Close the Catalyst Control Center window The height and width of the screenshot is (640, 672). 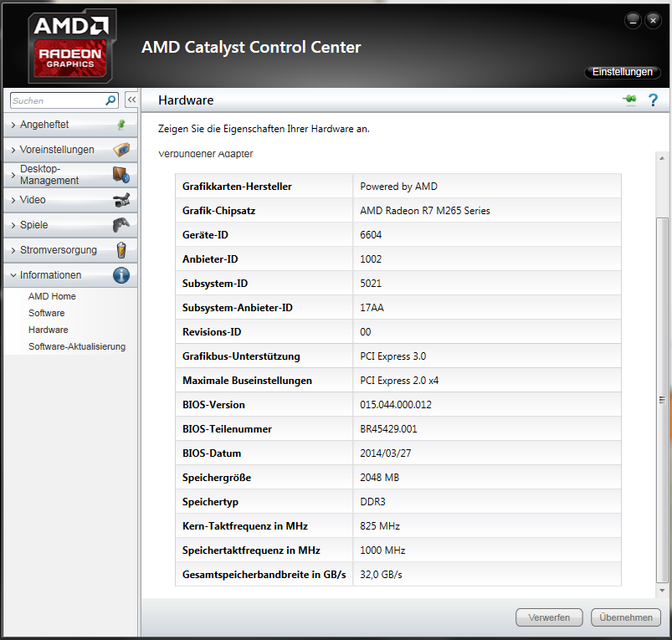pos(653,21)
